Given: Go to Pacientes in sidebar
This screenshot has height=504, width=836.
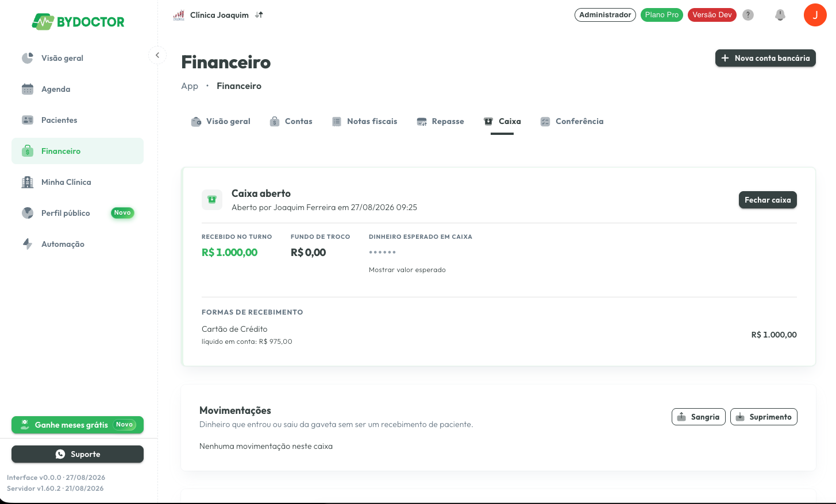Looking at the screenshot, I should click(x=78, y=120).
